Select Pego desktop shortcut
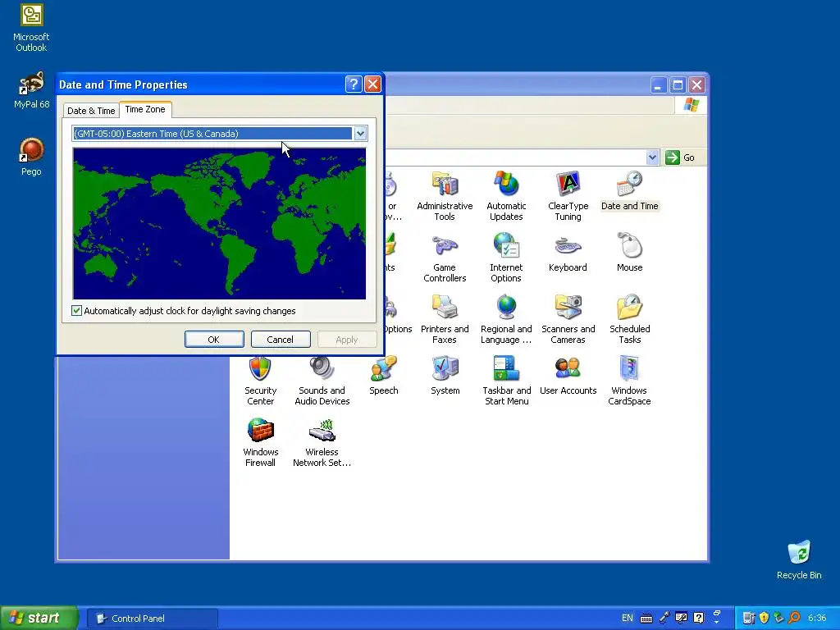The height and width of the screenshot is (630, 840). [31, 157]
